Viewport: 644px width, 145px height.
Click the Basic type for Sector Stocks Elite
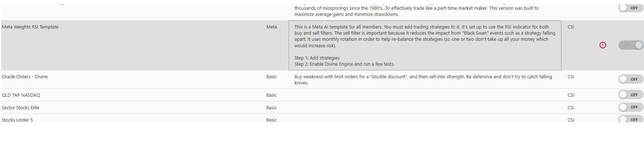(x=272, y=107)
